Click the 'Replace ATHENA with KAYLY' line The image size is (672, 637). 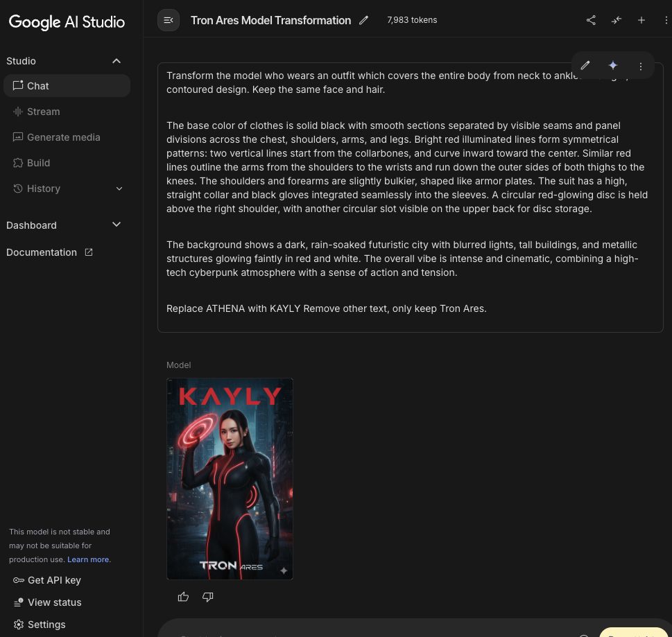327,308
